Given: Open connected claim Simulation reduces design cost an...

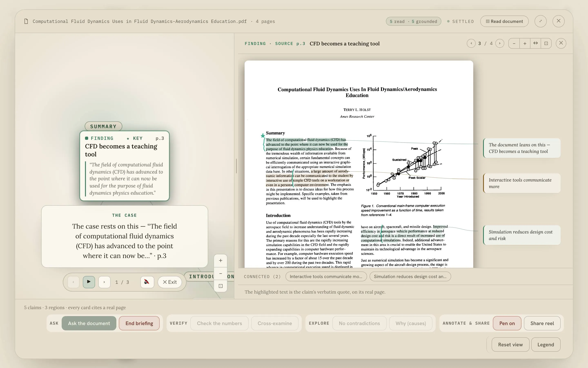Looking at the screenshot, I should pos(410,276).
